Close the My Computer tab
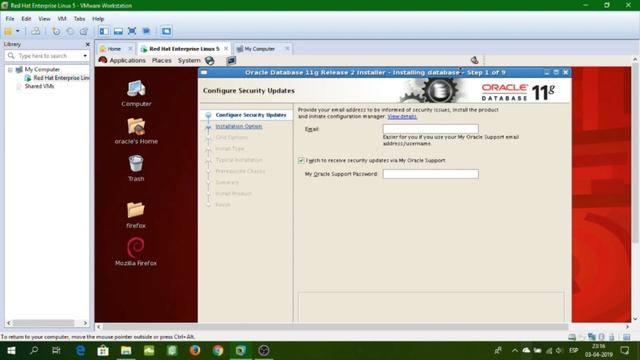The width and height of the screenshot is (640, 360). pos(287,49)
